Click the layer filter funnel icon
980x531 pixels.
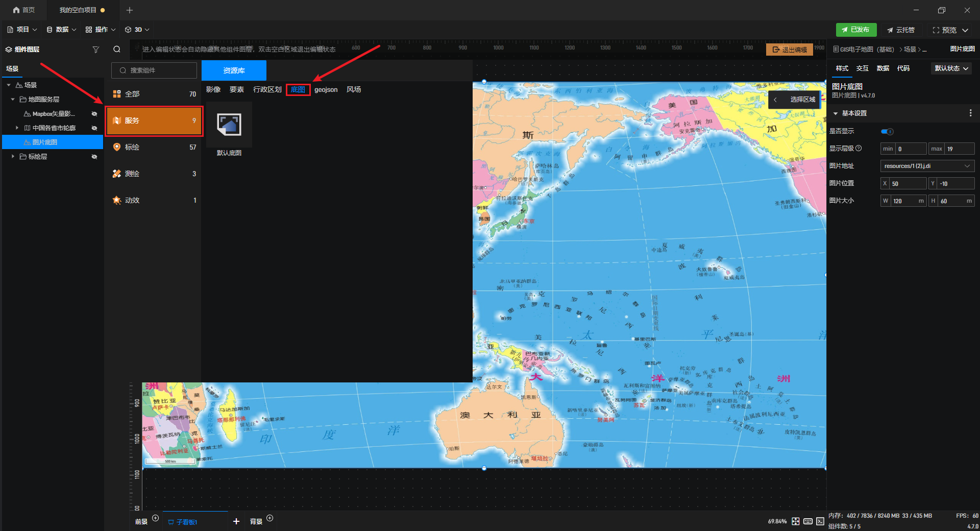click(95, 50)
